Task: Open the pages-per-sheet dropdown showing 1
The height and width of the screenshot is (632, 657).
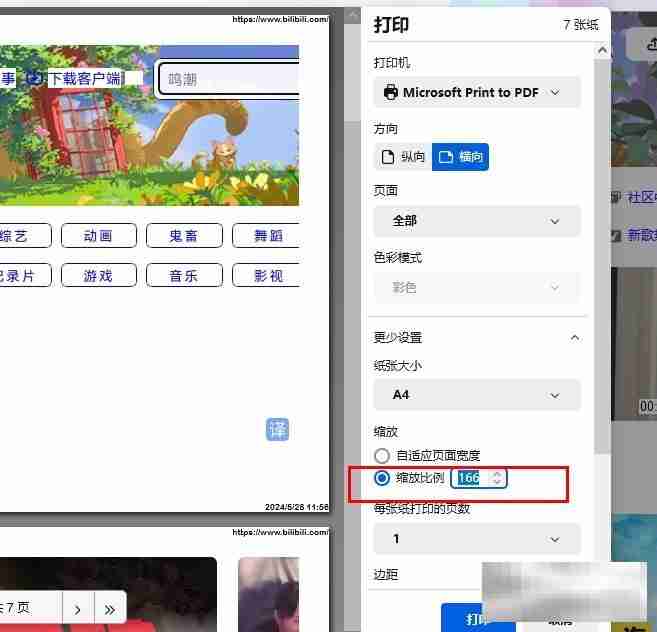Action: (x=476, y=539)
